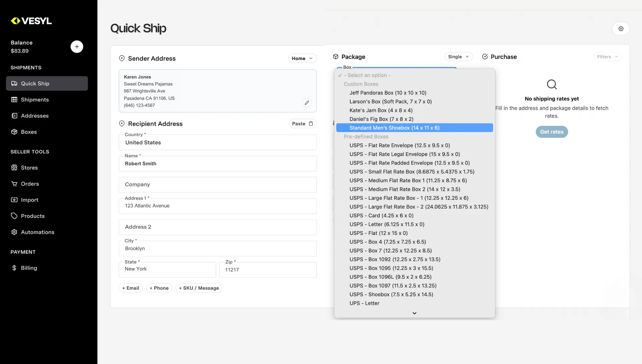Click the magnifier icon above No shipping rates
This screenshot has height=364, width=642.
coord(552,84)
